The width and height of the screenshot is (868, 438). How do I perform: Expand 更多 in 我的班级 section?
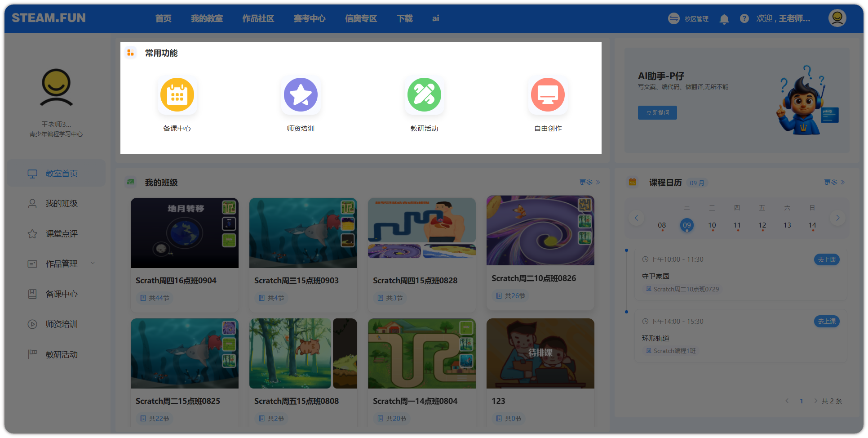pos(589,182)
